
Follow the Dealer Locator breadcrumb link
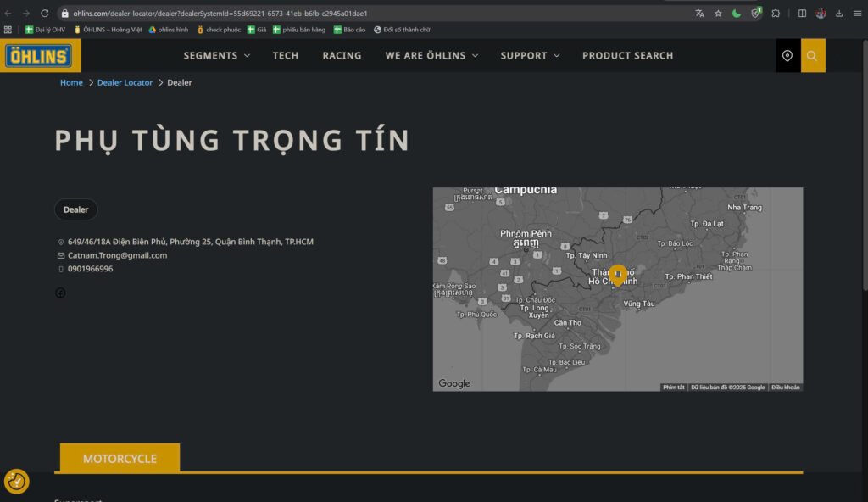pyautogui.click(x=125, y=82)
